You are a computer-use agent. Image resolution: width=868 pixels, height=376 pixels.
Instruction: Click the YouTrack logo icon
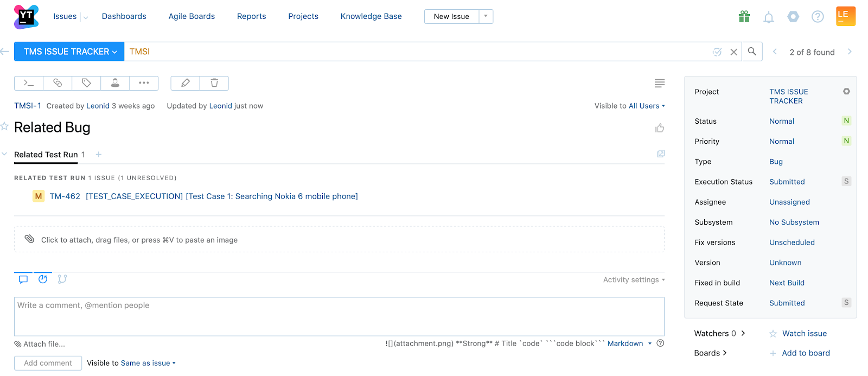[x=26, y=17]
